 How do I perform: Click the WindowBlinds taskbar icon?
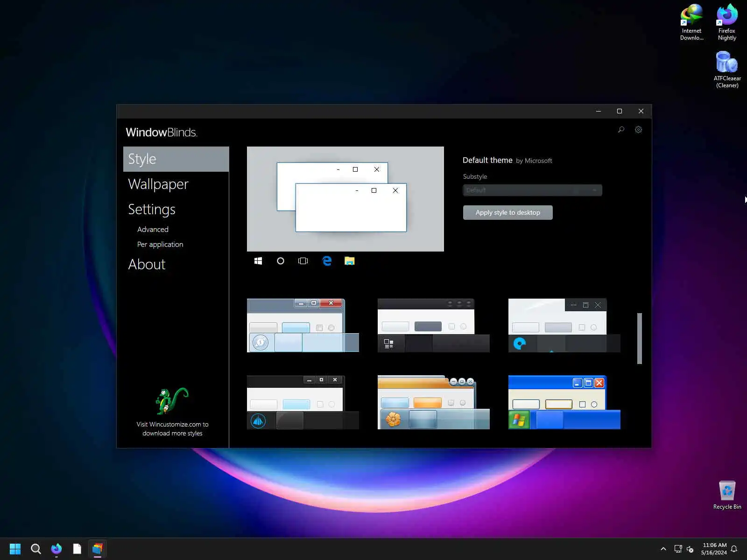pos(97,549)
